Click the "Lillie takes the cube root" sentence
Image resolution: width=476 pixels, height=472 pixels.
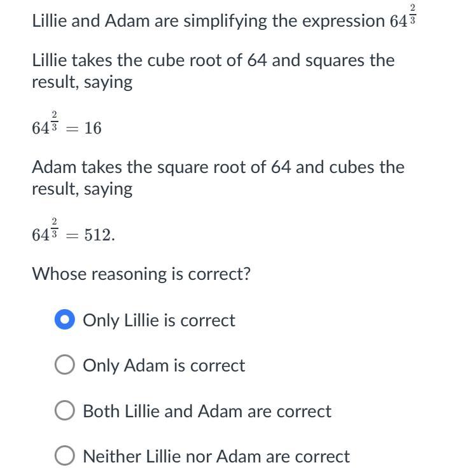(213, 61)
